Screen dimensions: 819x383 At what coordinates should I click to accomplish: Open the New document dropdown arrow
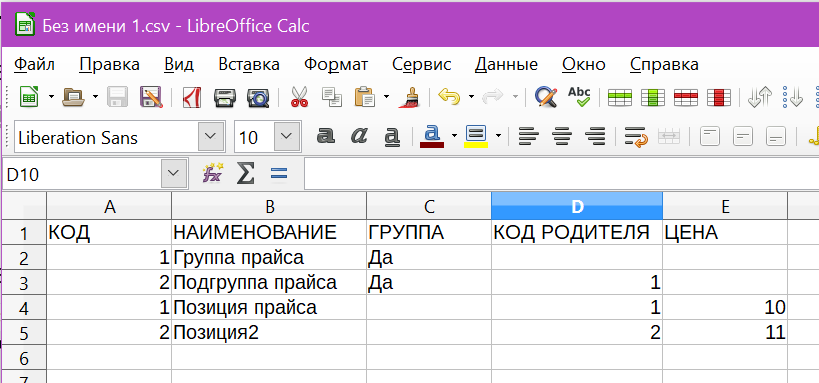tap(51, 97)
